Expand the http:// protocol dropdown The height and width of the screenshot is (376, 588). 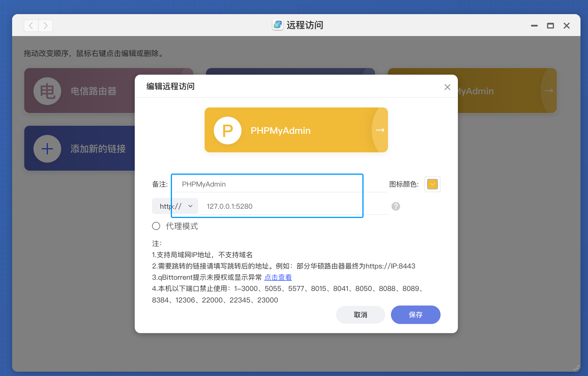tap(175, 206)
